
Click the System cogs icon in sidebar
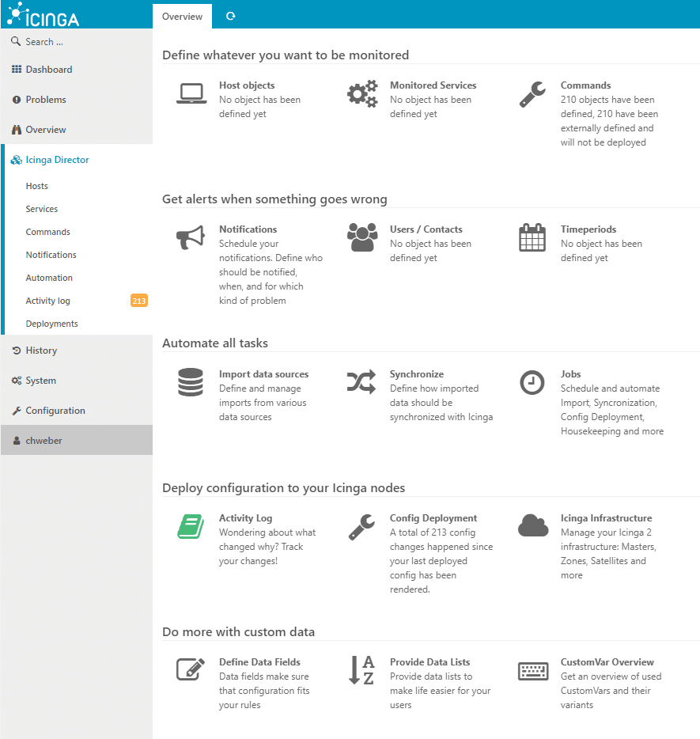tap(17, 381)
